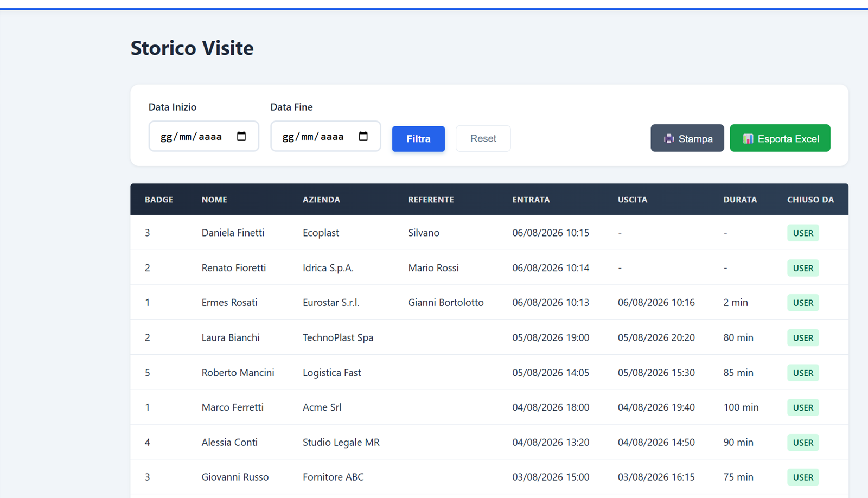The width and height of the screenshot is (868, 498).
Task: Click the USER badge in Giovanni Russo's row
Action: pos(803,477)
